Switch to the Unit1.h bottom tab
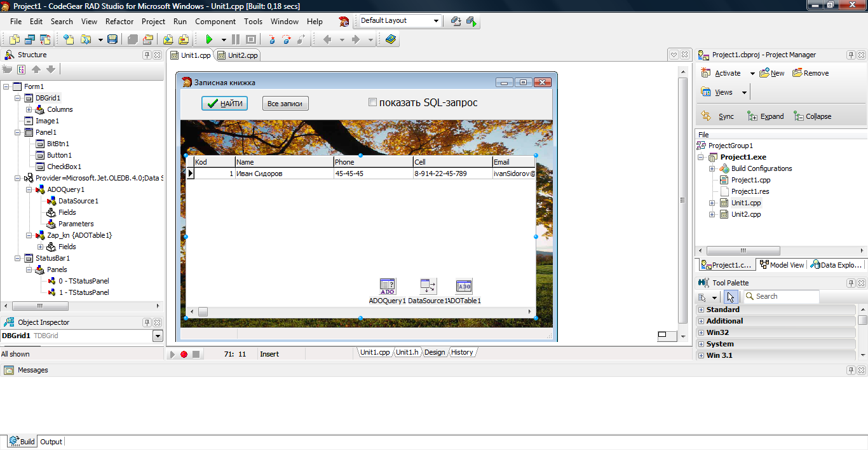 407,352
